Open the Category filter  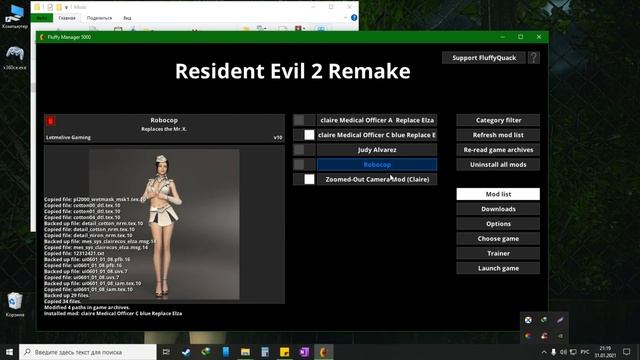click(498, 120)
